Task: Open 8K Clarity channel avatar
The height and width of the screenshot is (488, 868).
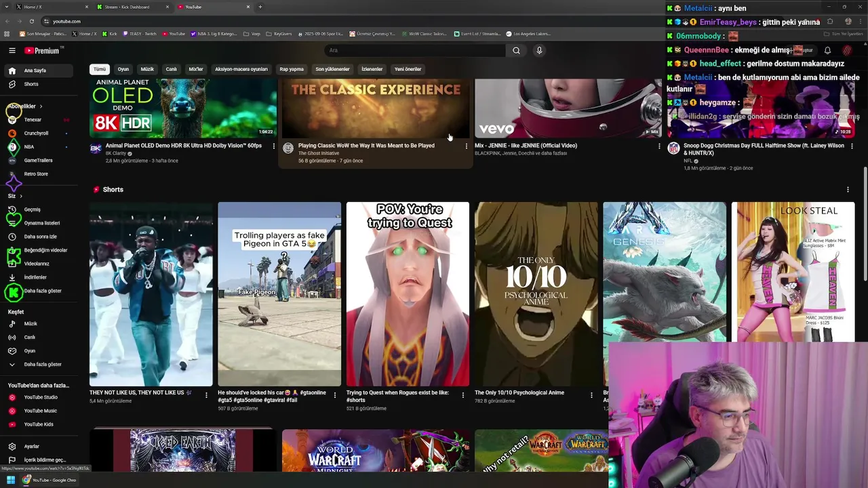Action: coord(96,148)
